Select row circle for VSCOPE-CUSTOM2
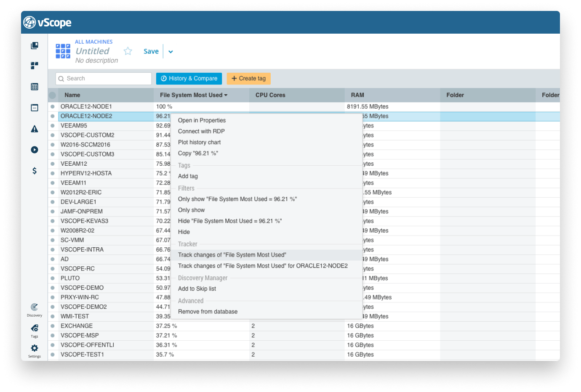581x392 pixels. point(53,135)
